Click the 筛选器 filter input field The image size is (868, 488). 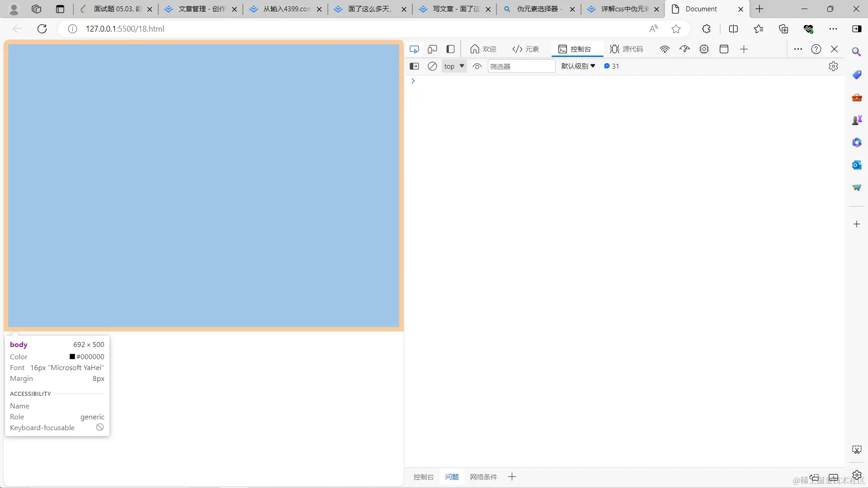coord(521,66)
